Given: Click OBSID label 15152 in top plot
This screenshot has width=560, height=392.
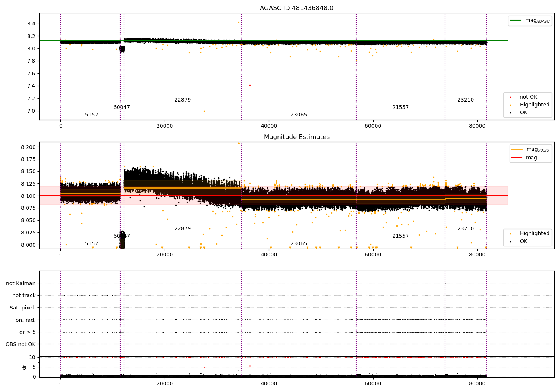Looking at the screenshot, I should coord(90,115).
